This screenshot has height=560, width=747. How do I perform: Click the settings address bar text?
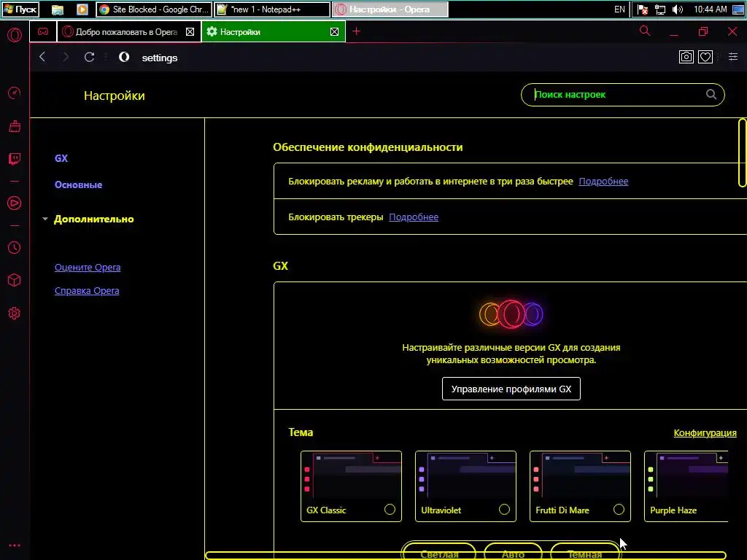pyautogui.click(x=160, y=58)
